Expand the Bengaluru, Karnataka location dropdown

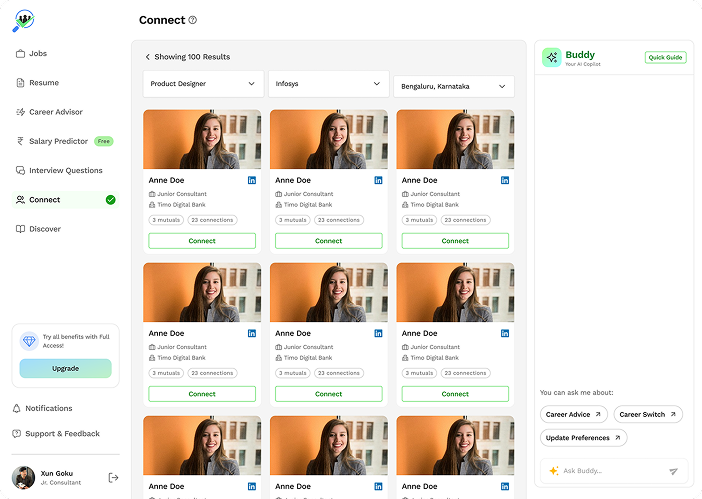pyautogui.click(x=454, y=86)
